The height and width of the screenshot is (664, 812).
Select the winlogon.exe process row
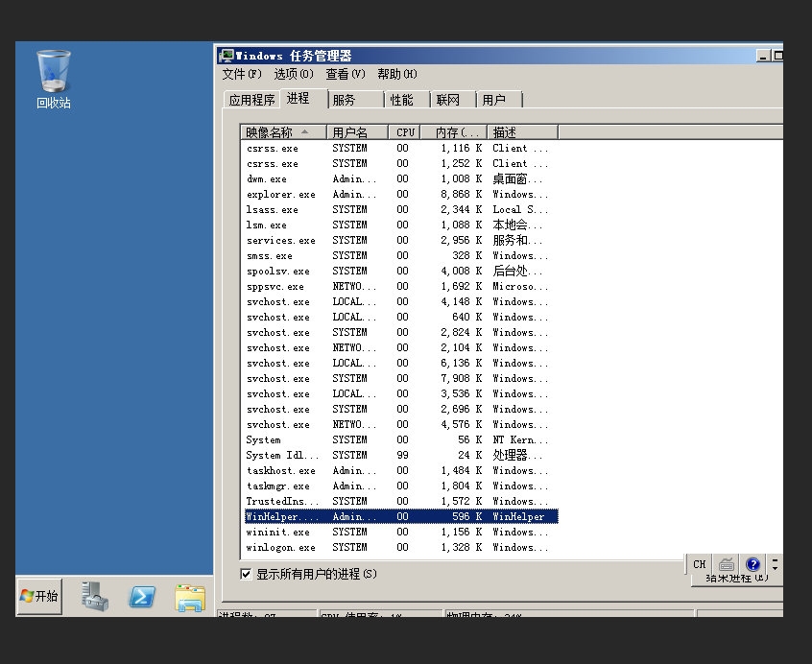point(401,548)
